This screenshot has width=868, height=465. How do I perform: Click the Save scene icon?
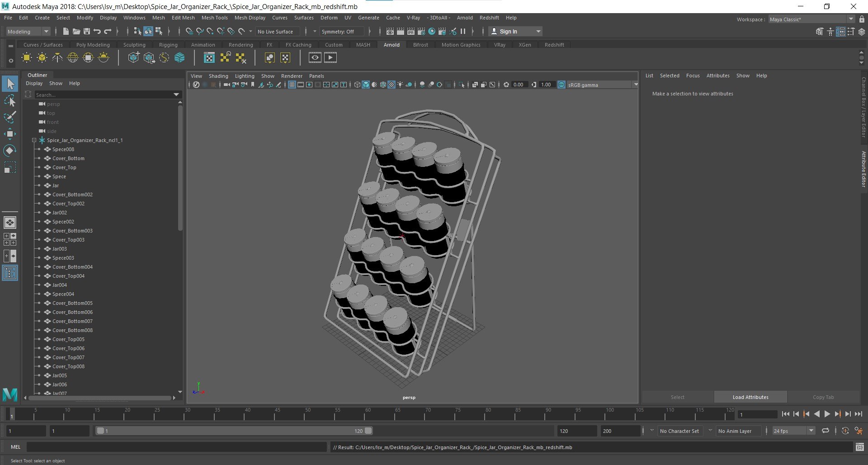(x=86, y=31)
